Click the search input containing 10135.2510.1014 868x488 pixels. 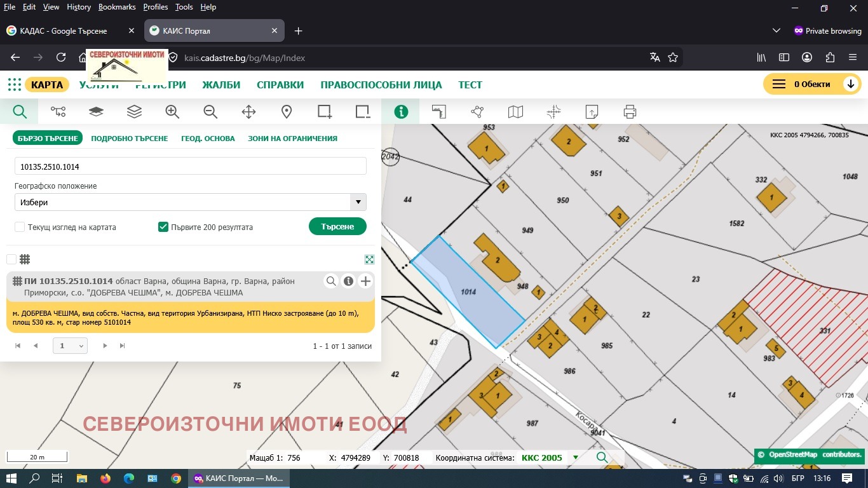tap(191, 166)
